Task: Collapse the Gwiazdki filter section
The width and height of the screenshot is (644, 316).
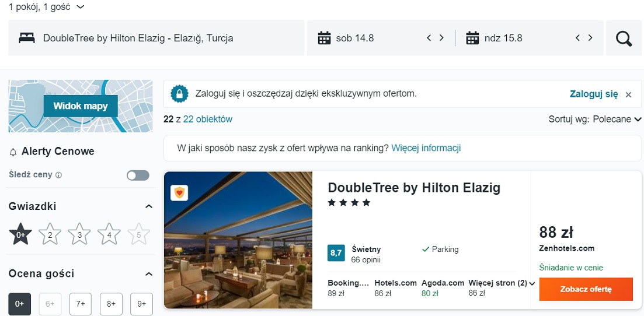Action: pyautogui.click(x=149, y=206)
